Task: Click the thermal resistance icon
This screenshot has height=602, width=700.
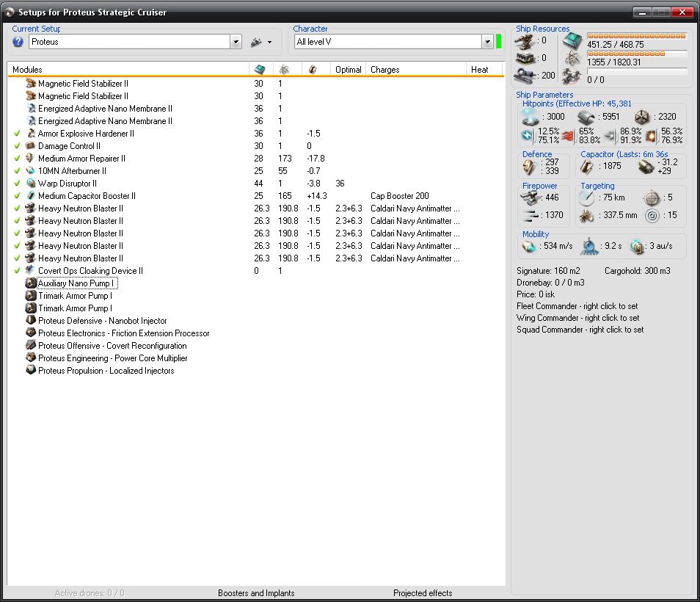Action: 568,136
